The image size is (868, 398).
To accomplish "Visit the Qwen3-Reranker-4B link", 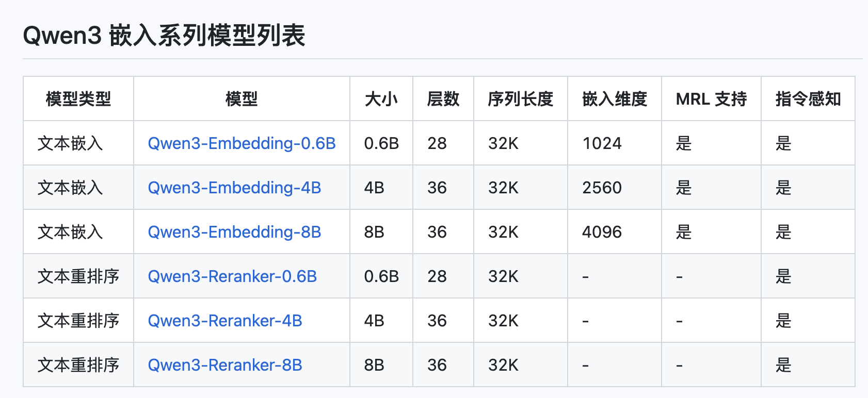I will (x=225, y=321).
